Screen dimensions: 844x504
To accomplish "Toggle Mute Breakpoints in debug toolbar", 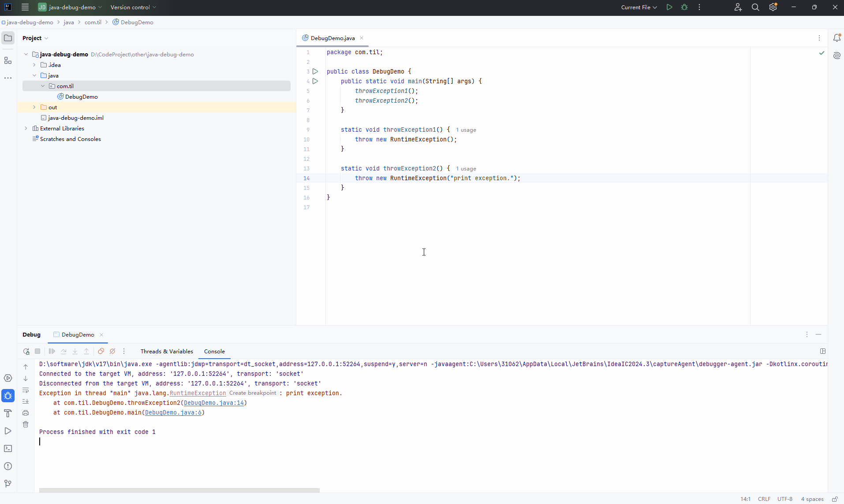I will tap(112, 351).
